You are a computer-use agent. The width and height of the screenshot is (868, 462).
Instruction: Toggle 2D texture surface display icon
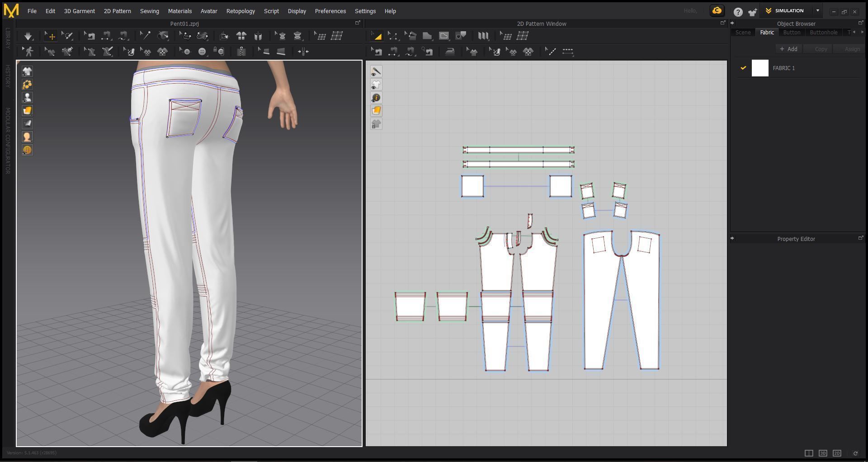[376, 111]
